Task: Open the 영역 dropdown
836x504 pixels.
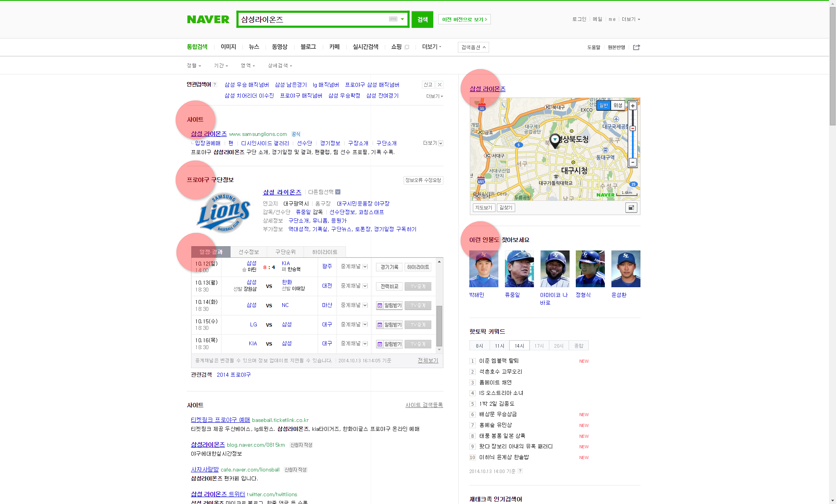Action: (248, 65)
